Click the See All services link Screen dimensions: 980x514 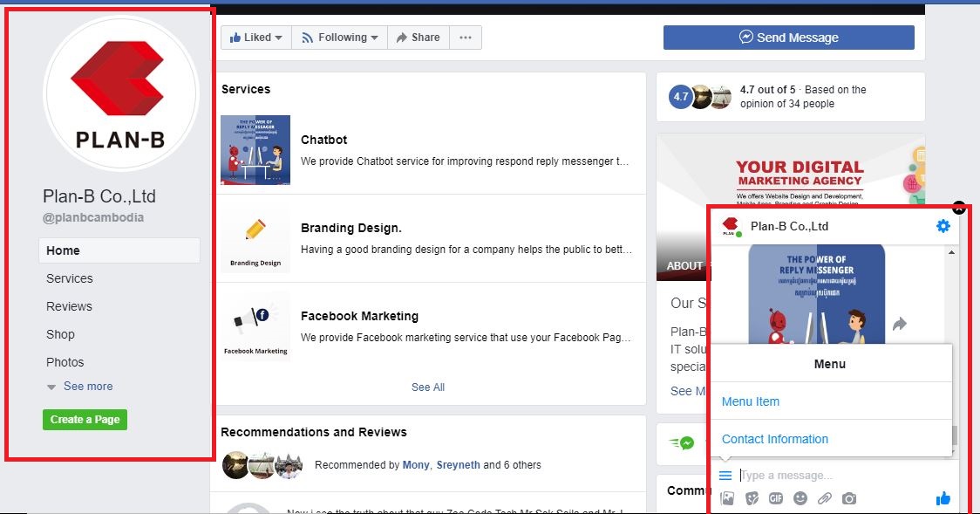pyautogui.click(x=428, y=387)
